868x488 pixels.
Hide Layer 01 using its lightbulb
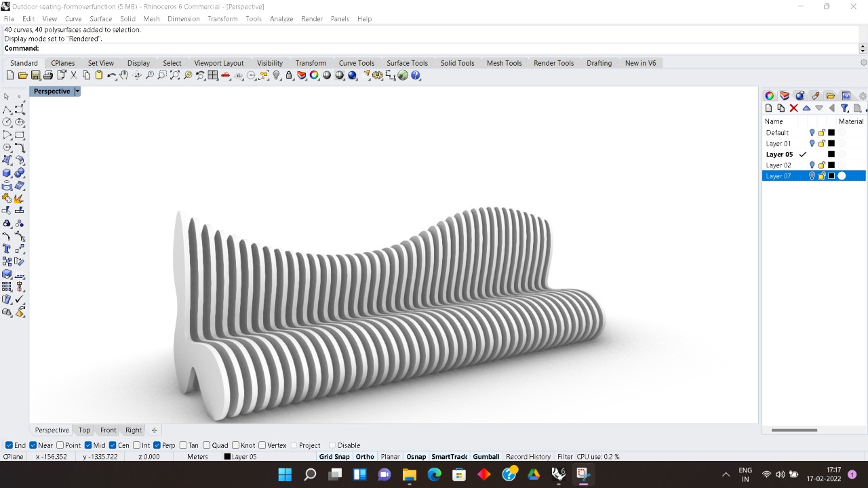tap(812, 144)
